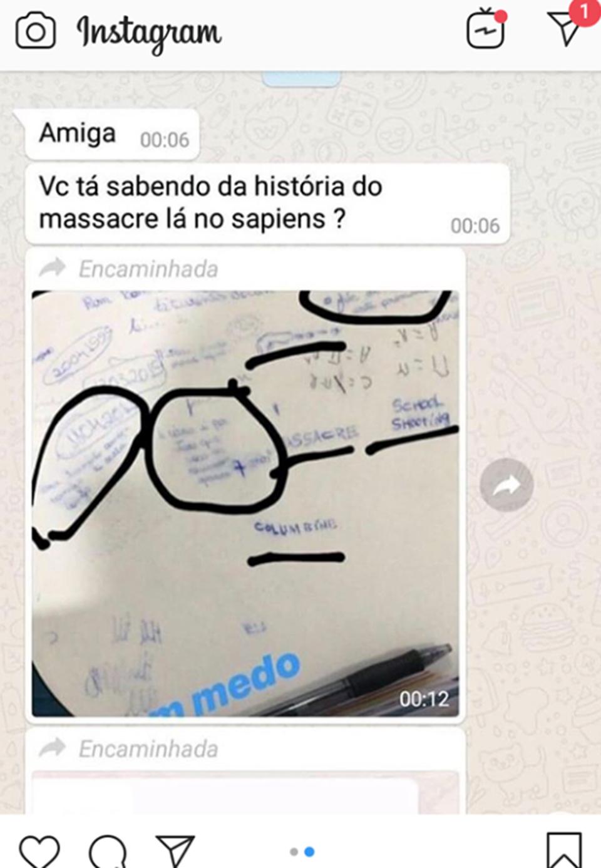Viewport: 601px width, 868px height.
Task: Tap the "Amiga" message bubble
Action: coord(113,135)
